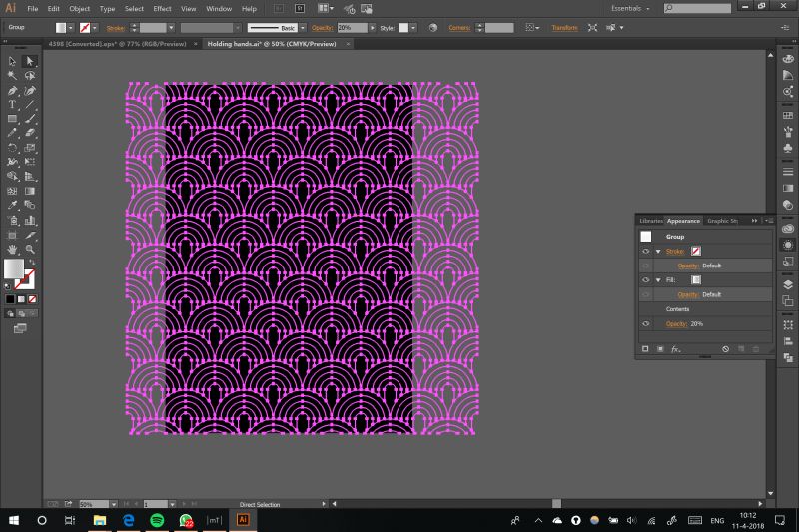Select the Magic Wand tool
Image resolution: width=799 pixels, height=532 pixels.
tap(12, 76)
